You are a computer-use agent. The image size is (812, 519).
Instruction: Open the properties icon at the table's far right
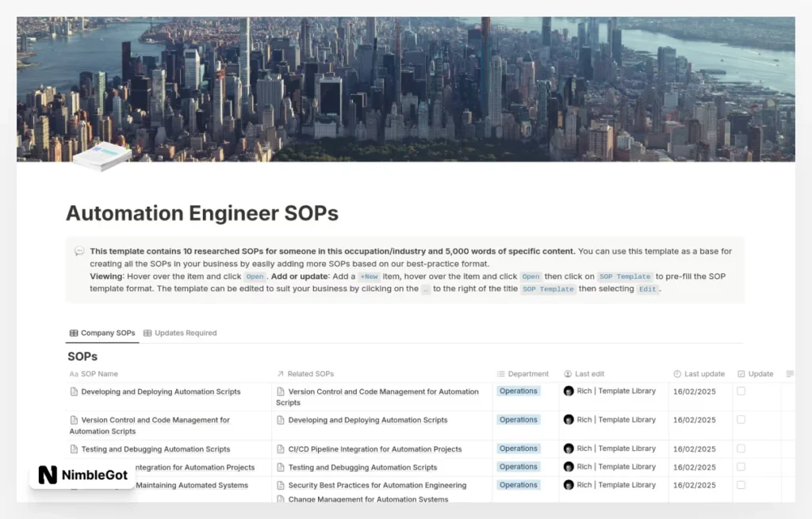point(790,373)
